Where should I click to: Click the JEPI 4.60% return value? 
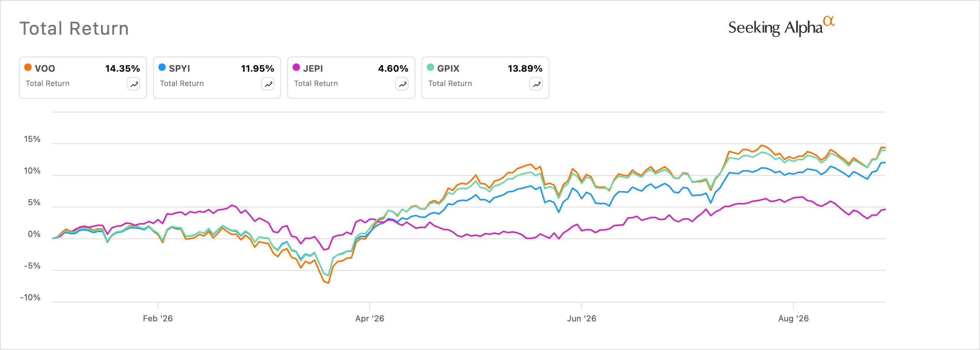(x=393, y=69)
